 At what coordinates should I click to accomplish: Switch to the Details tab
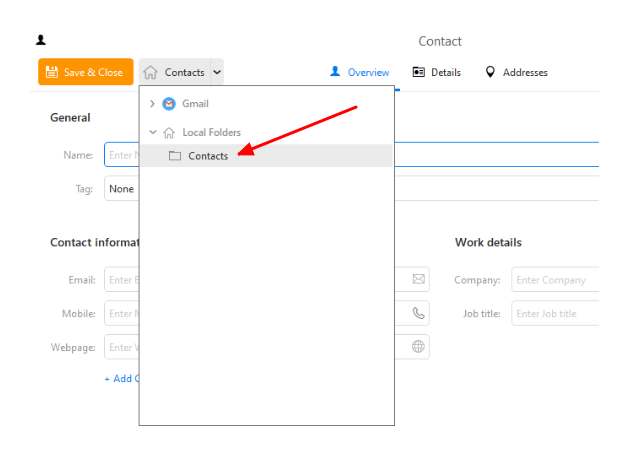pos(437,72)
